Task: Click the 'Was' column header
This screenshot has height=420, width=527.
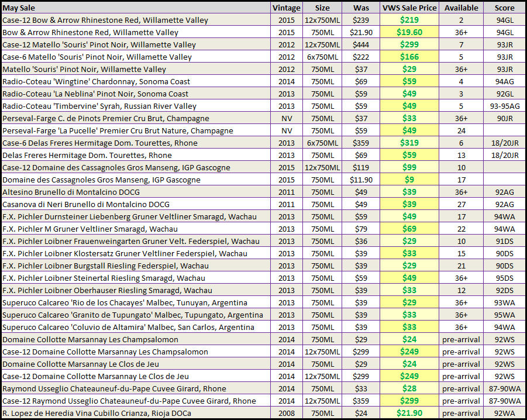Action: point(361,8)
